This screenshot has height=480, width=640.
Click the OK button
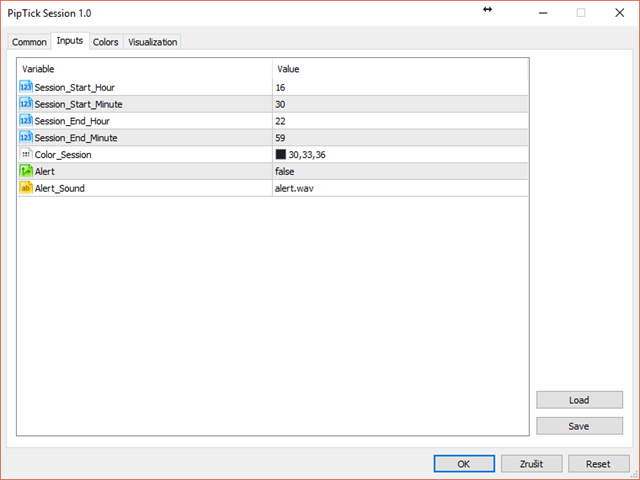(x=464, y=464)
